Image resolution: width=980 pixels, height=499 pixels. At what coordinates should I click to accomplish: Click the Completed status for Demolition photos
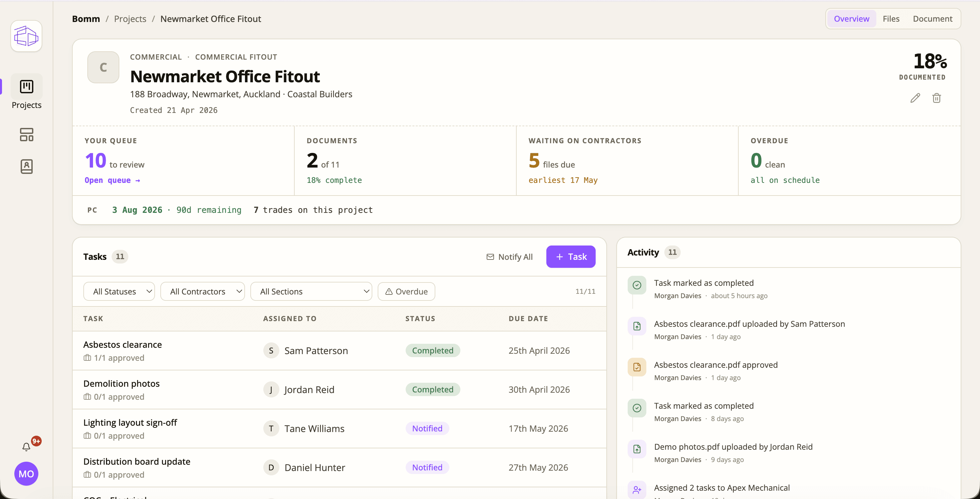coord(433,389)
